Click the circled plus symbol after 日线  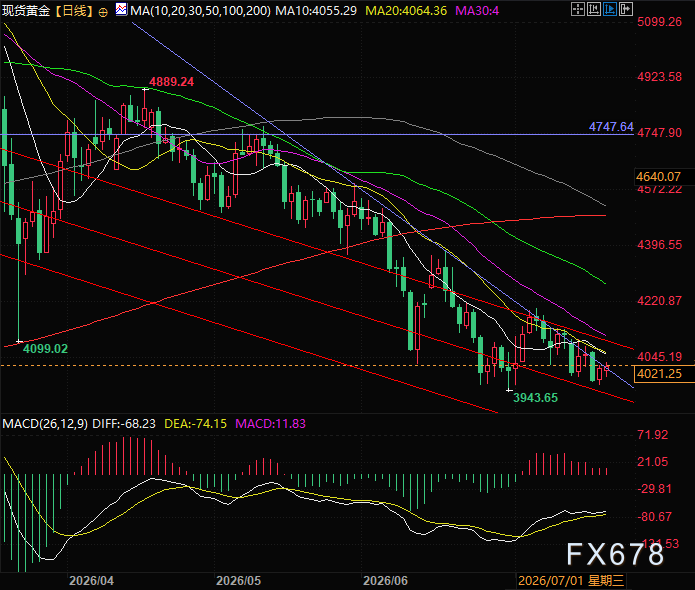pos(103,12)
